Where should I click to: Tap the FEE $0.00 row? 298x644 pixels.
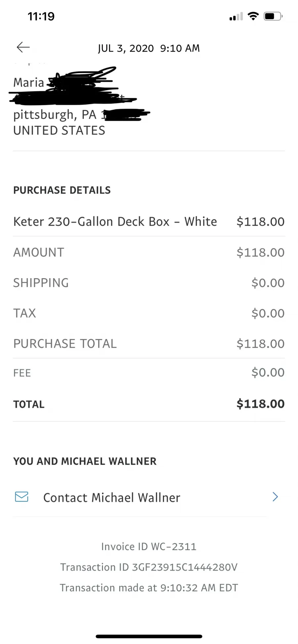[149, 372]
